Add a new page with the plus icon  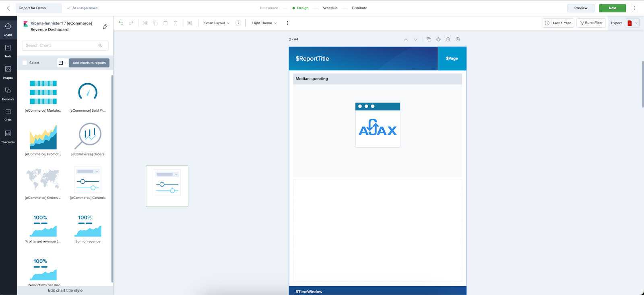click(x=458, y=39)
